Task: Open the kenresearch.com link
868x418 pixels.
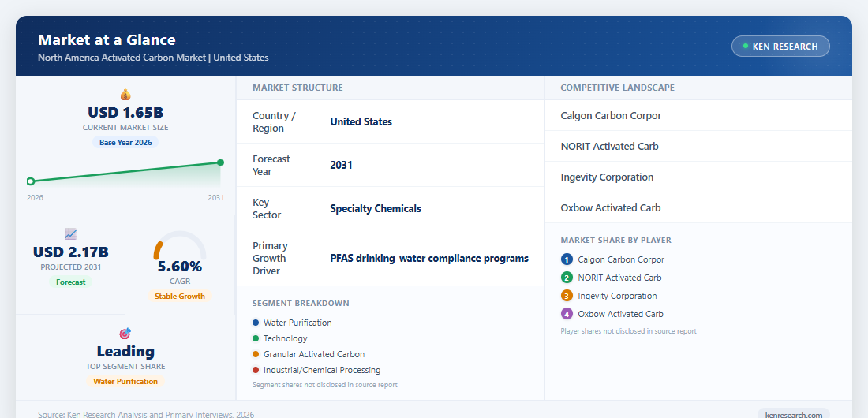Action: pos(793,414)
